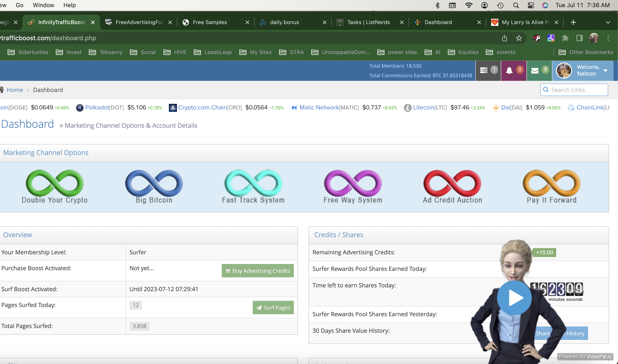Open a new browser tab

click(573, 22)
